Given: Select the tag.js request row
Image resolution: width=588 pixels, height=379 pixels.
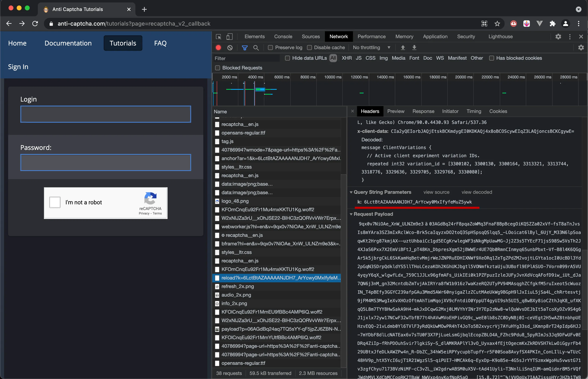Looking at the screenshot, I should pos(276,142).
